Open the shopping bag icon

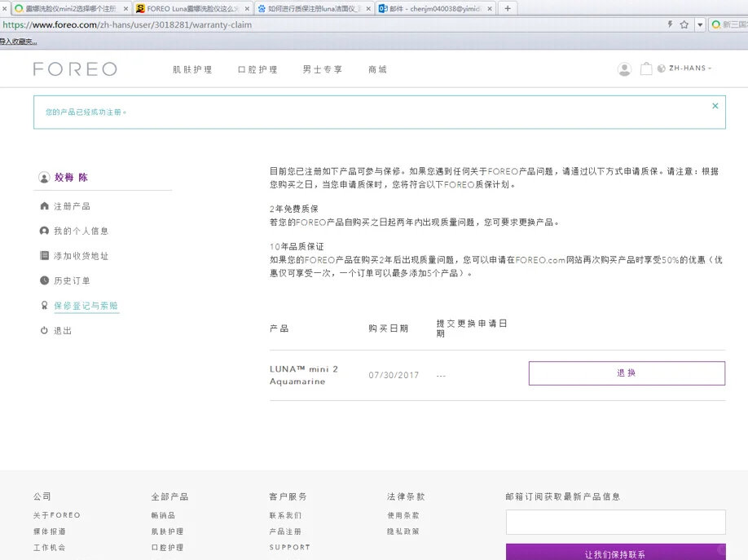tap(645, 69)
